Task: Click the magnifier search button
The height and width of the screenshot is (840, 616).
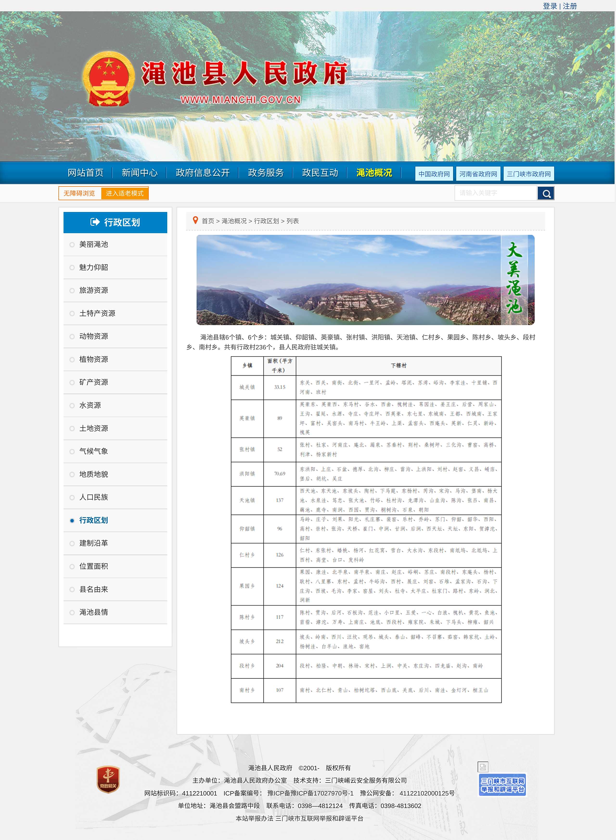Action: pyautogui.click(x=545, y=193)
